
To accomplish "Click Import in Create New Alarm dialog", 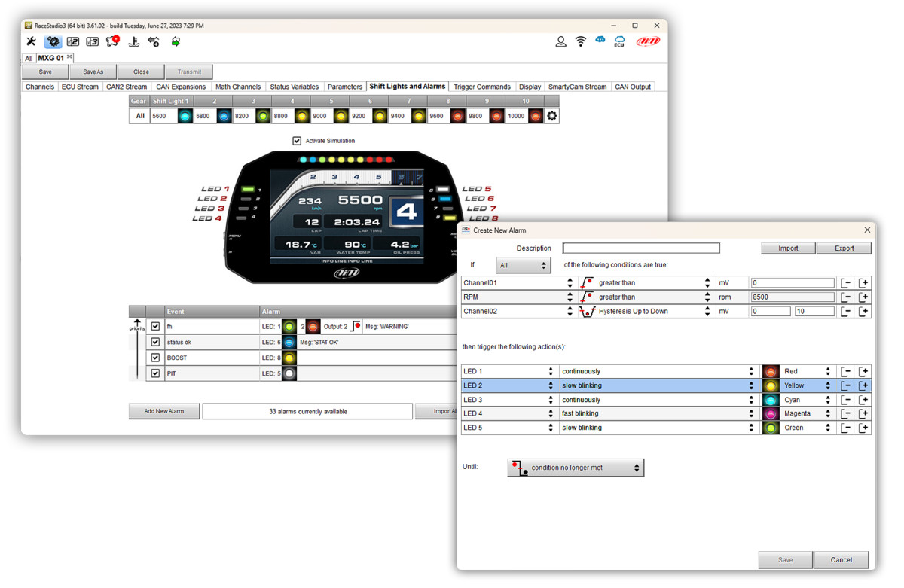I will tap(788, 248).
